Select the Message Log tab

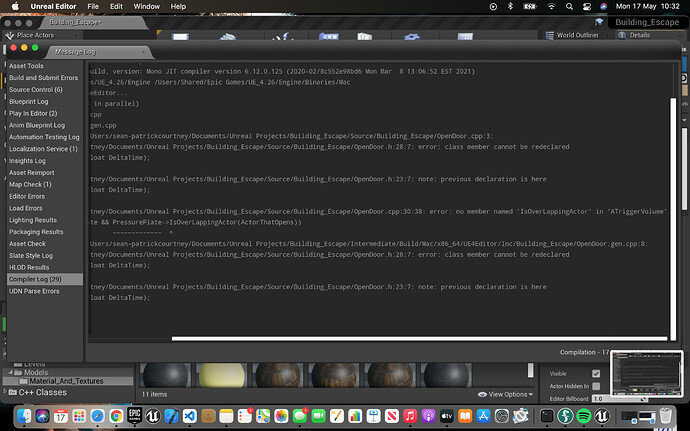99,52
